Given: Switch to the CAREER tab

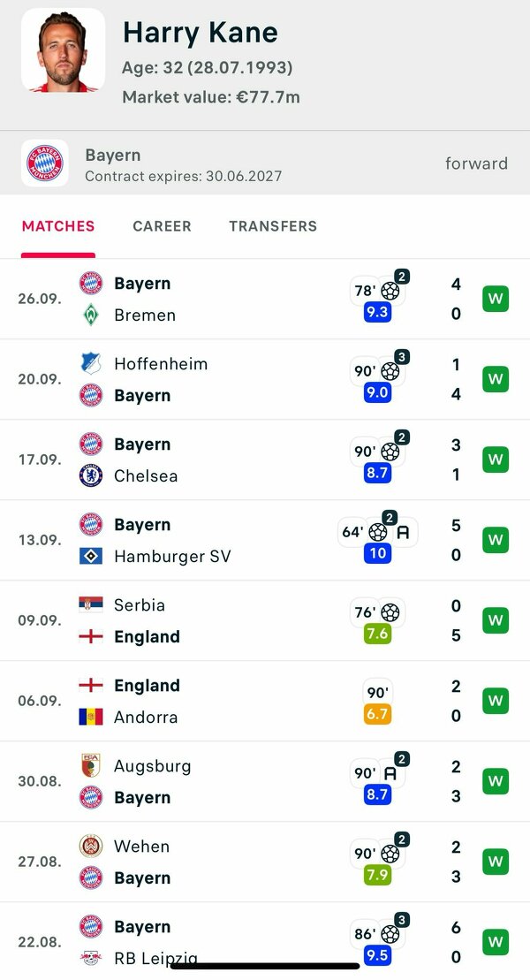Looking at the screenshot, I should click(x=162, y=226).
